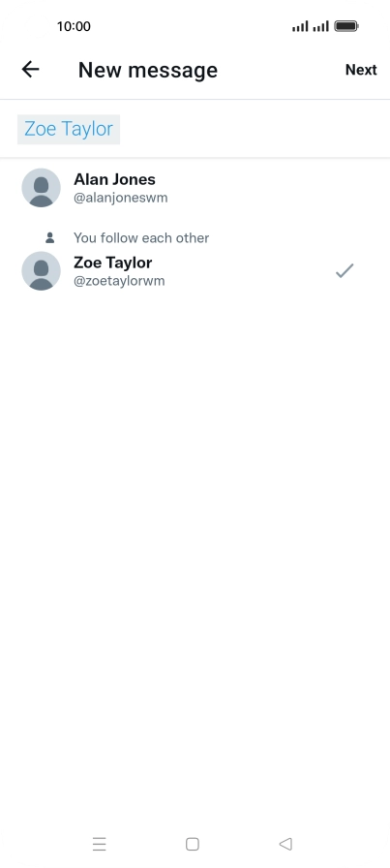This screenshot has width=390, height=868.
Task: Focus the recipient search field beside the chip
Action: (255, 129)
